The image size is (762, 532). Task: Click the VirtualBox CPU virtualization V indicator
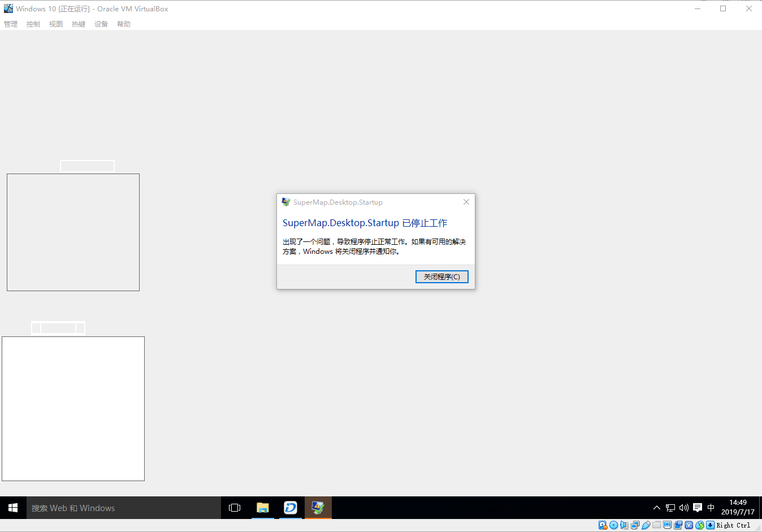tap(689, 525)
